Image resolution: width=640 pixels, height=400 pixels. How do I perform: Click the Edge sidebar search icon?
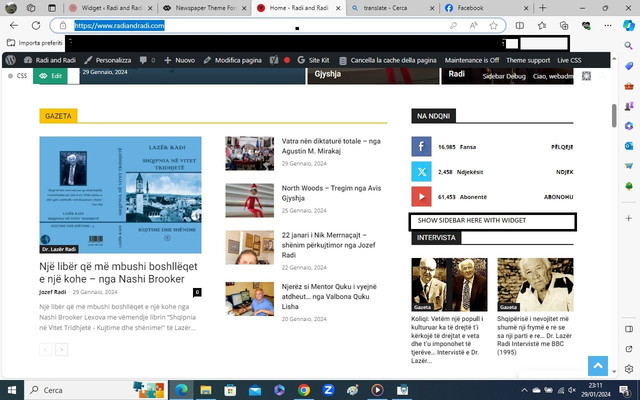629,45
